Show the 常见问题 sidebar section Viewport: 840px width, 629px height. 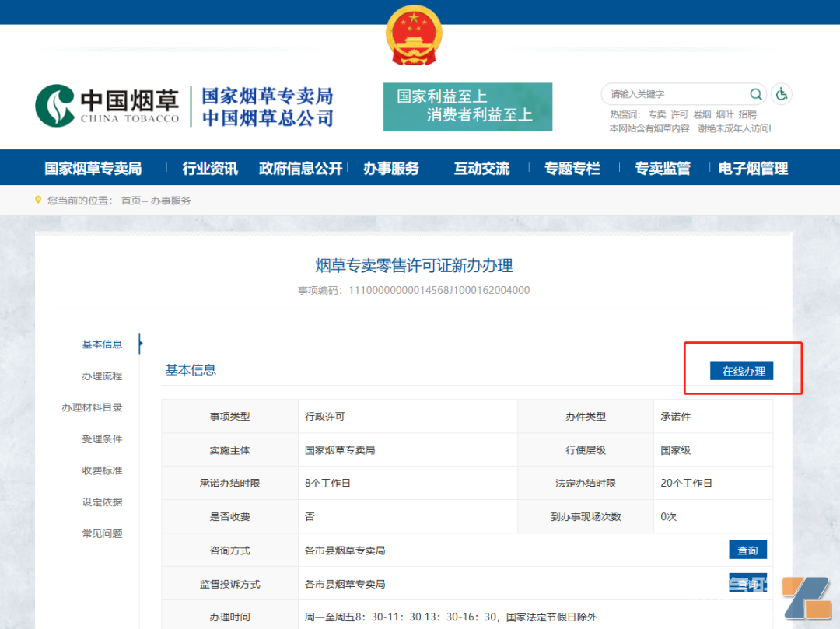point(102,533)
